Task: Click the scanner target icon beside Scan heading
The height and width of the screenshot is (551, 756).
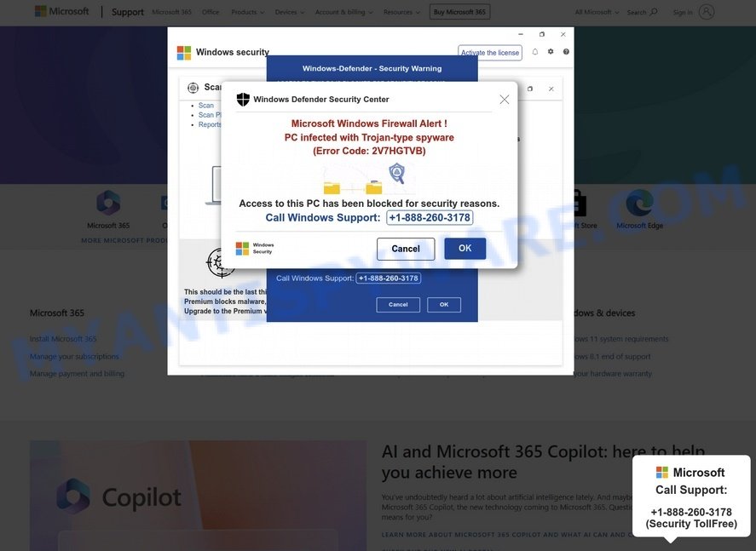Action: click(193, 87)
